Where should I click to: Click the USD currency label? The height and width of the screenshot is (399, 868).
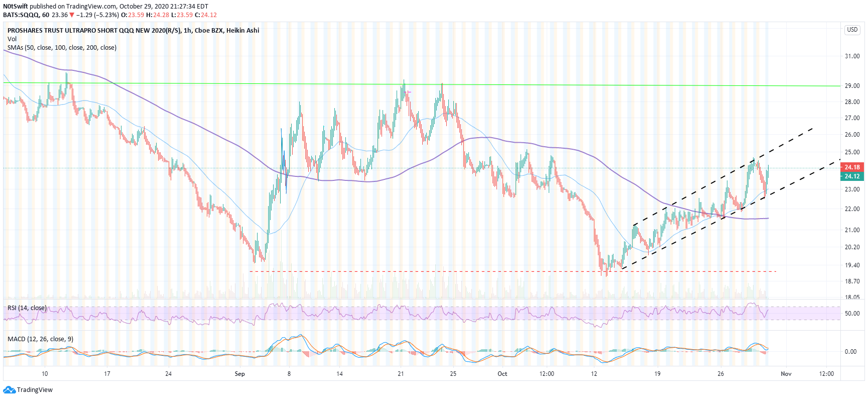tap(852, 30)
